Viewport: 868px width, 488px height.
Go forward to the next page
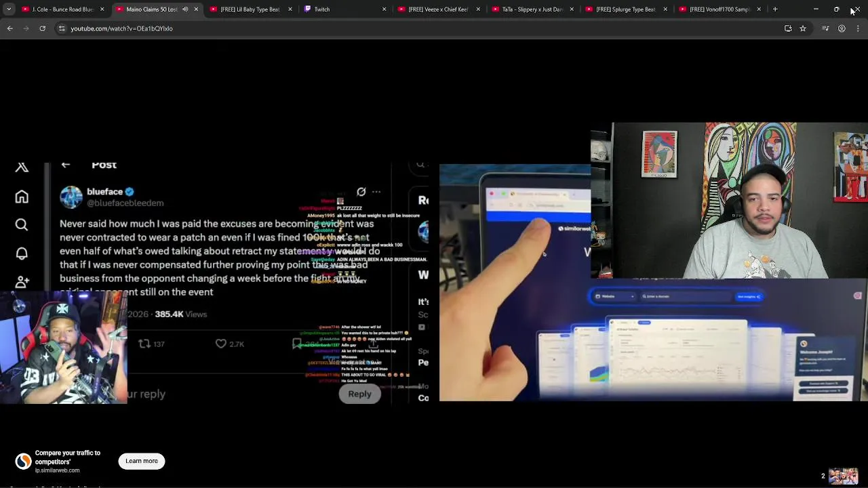[x=26, y=28]
